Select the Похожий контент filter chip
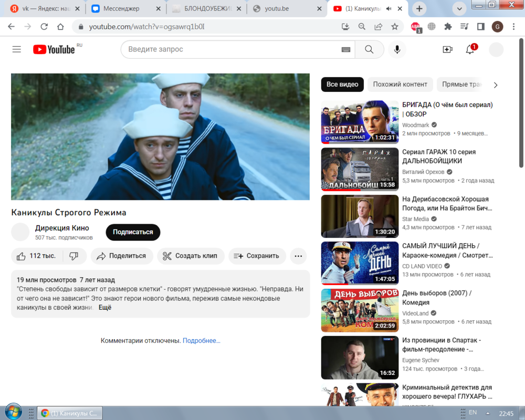This screenshot has width=525, height=420. pos(400,85)
